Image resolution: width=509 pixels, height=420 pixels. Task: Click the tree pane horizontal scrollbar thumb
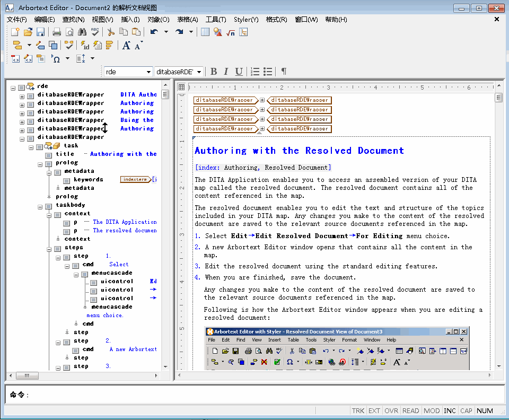coord(27,375)
